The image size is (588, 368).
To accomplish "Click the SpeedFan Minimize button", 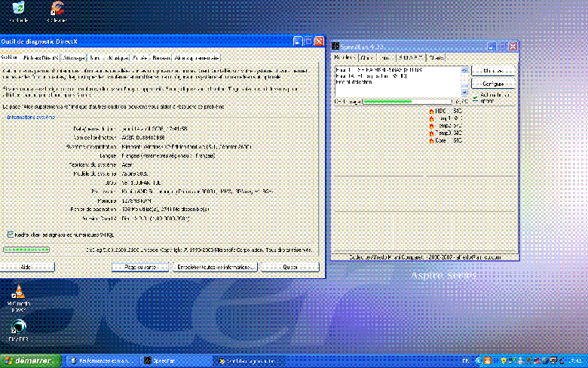I will pyautogui.click(x=493, y=71).
